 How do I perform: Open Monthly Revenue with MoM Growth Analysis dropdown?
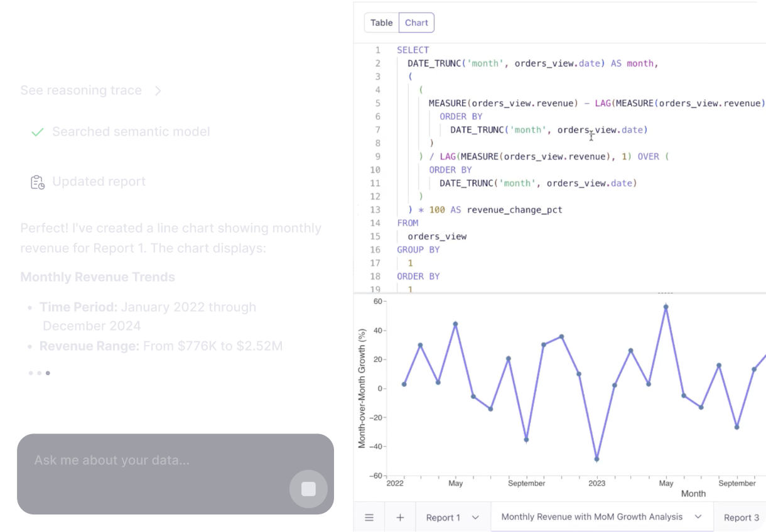click(698, 517)
